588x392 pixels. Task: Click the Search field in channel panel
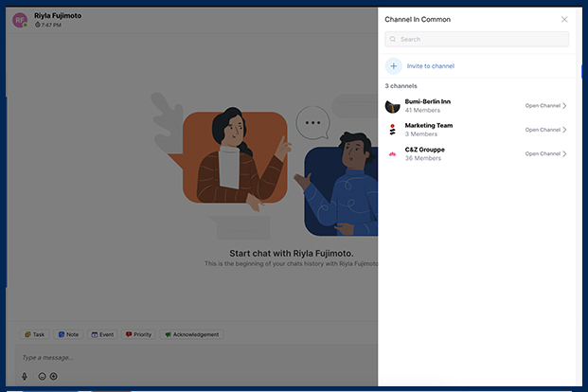tap(476, 39)
